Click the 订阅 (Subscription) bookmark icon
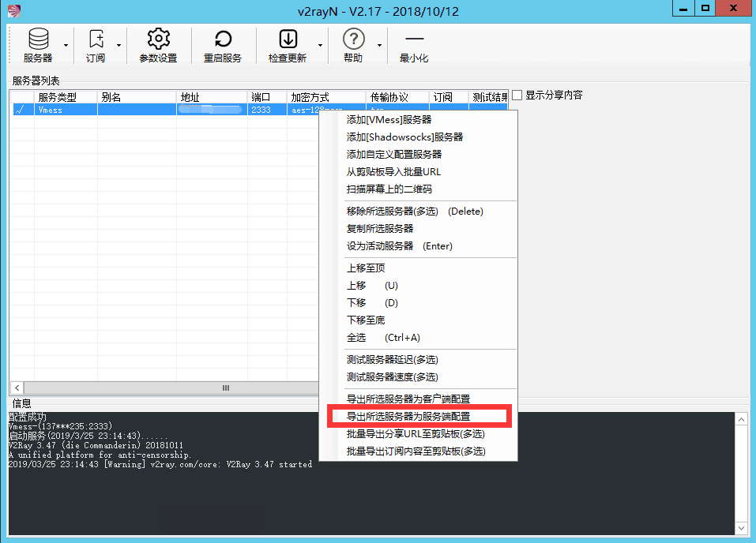Viewport: 756px width, 543px height. [96, 39]
